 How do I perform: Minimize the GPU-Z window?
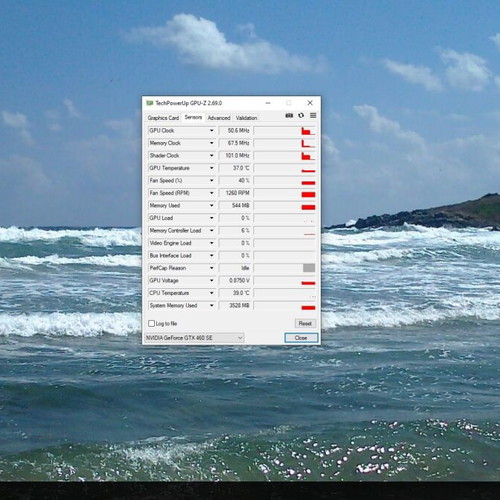tap(268, 103)
